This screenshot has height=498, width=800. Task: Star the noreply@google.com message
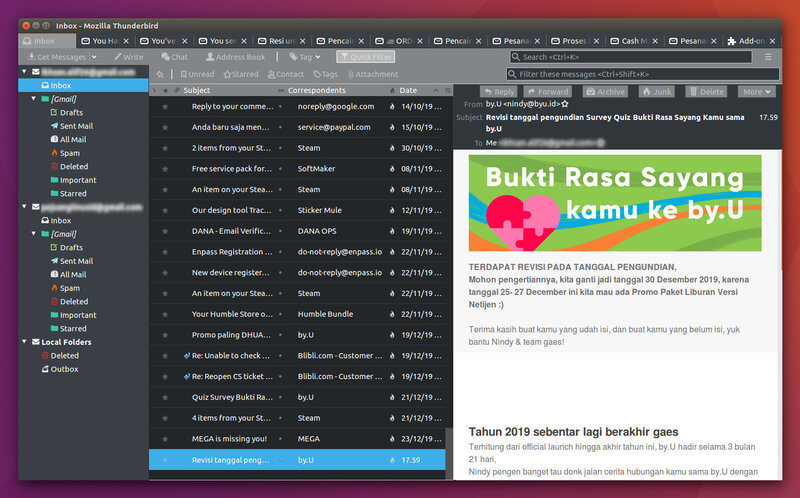pos(165,107)
